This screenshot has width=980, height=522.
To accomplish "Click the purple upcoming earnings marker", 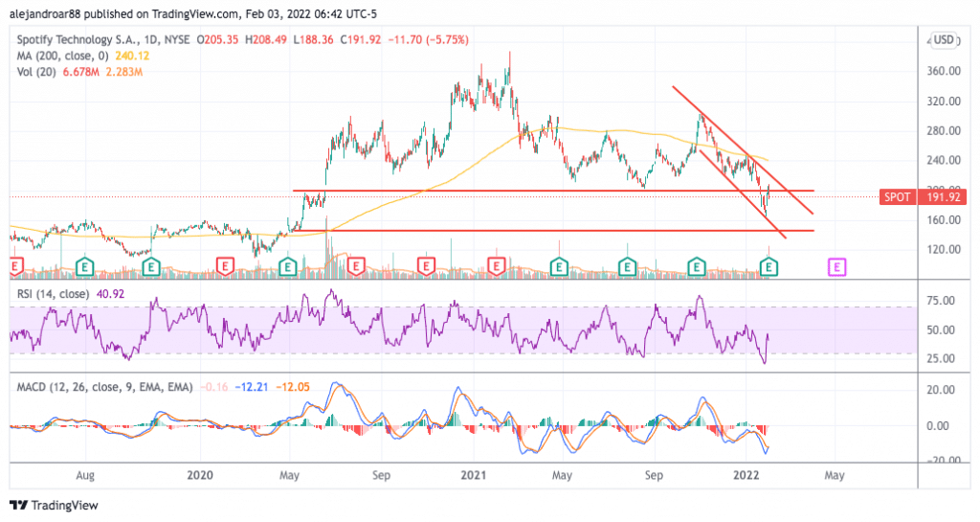I will pyautogui.click(x=836, y=267).
